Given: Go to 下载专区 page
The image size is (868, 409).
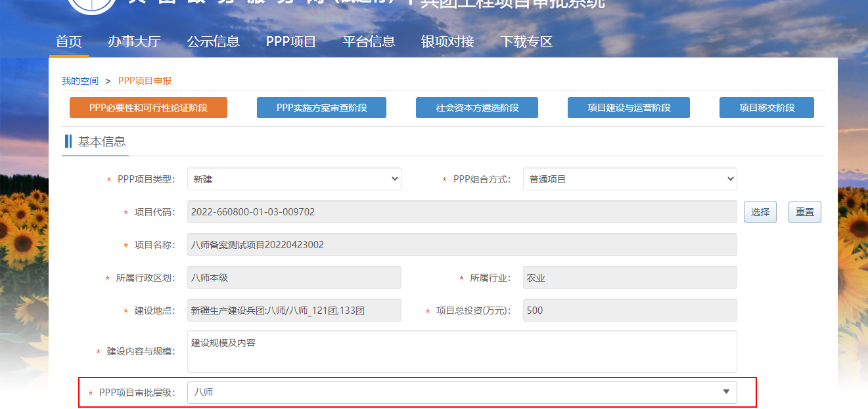Looking at the screenshot, I should (526, 42).
